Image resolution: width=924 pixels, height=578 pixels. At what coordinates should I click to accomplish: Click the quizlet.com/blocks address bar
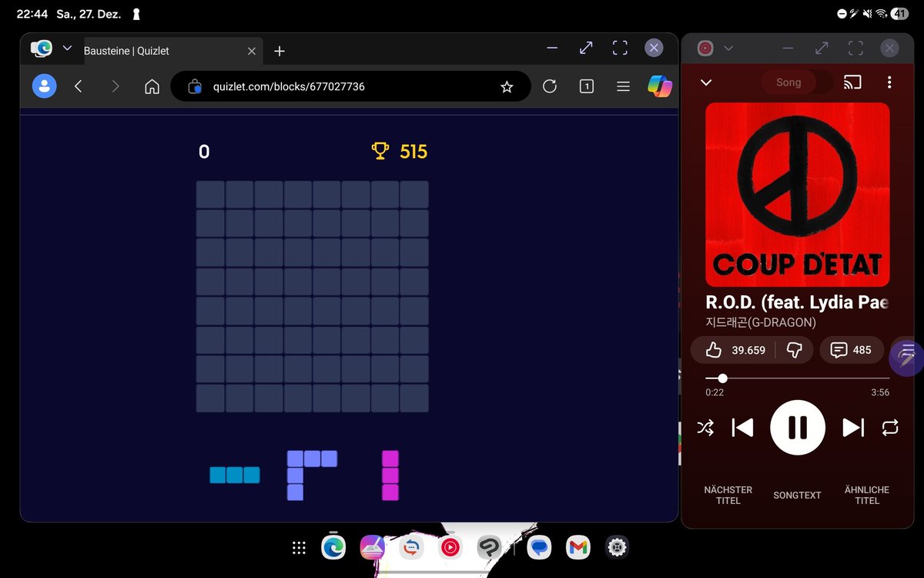[350, 86]
